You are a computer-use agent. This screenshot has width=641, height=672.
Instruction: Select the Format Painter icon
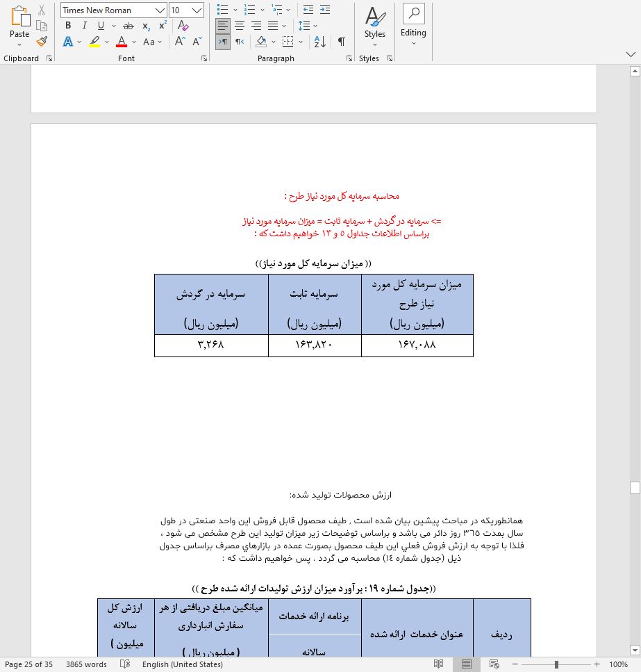pos(41,42)
